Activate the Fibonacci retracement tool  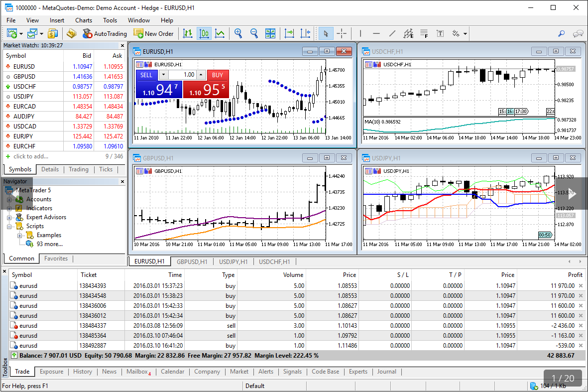pos(425,33)
